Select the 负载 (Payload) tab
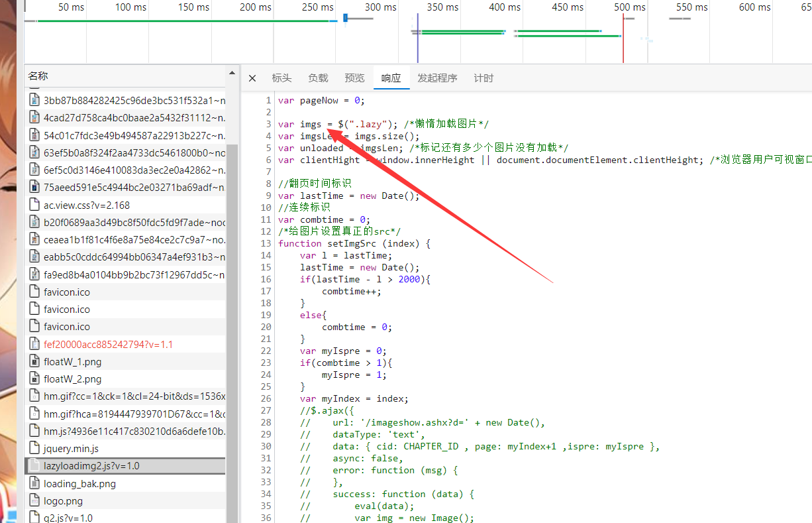The image size is (812, 523). coord(318,78)
